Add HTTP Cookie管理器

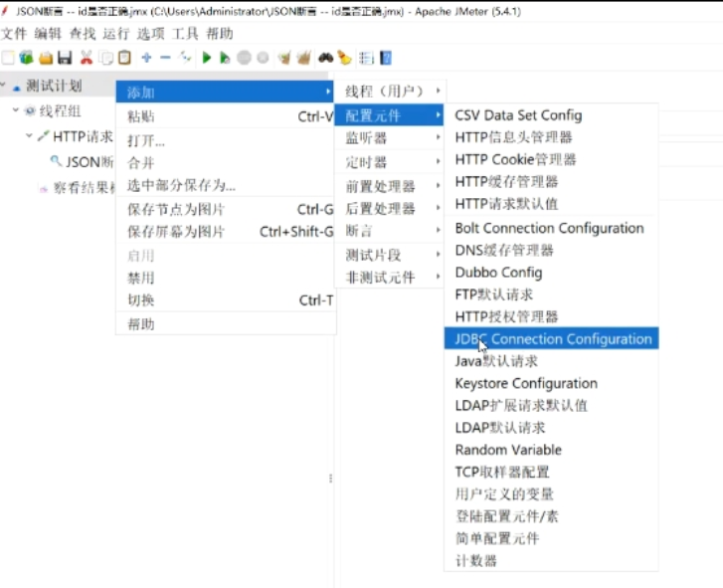(551, 159)
